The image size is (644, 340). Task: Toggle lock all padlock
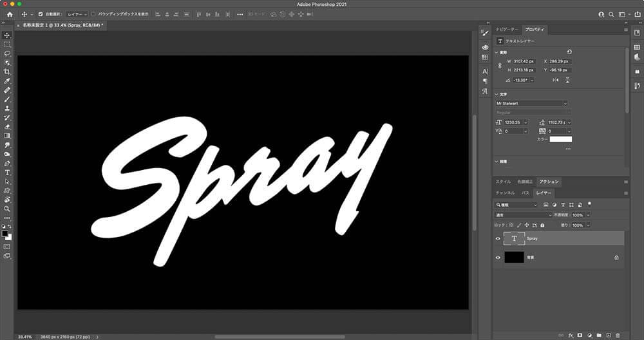[542, 225]
